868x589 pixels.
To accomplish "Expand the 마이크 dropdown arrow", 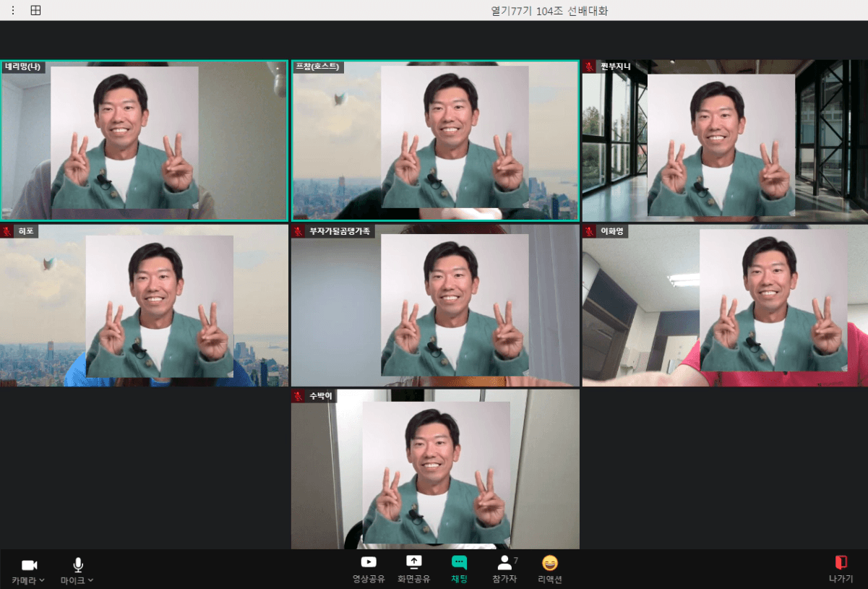I will (90, 580).
